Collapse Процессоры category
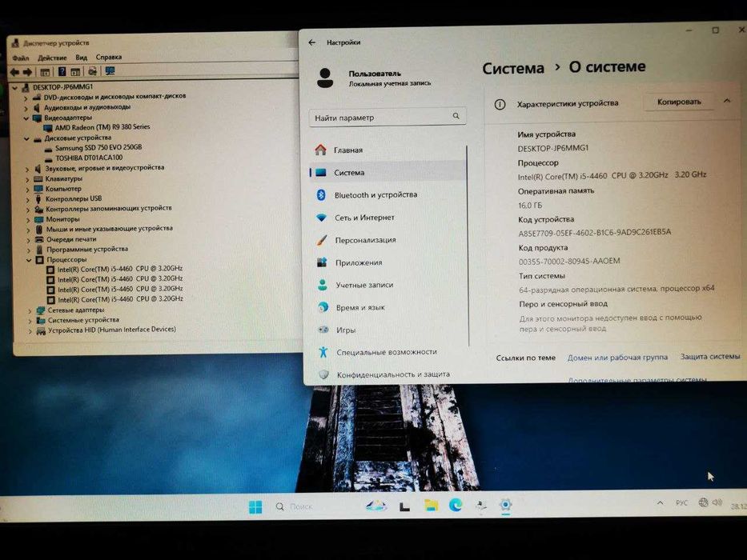This screenshot has height=560, width=747. [x=29, y=260]
